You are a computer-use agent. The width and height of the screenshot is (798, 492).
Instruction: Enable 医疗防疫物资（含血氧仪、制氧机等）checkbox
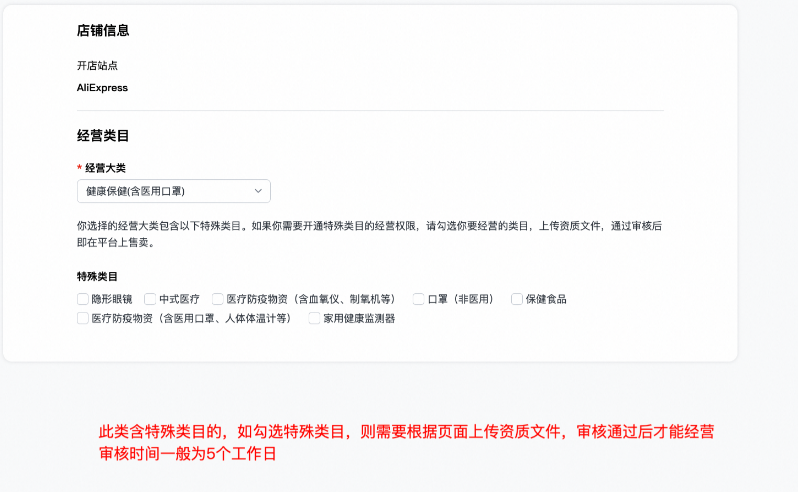(x=218, y=299)
